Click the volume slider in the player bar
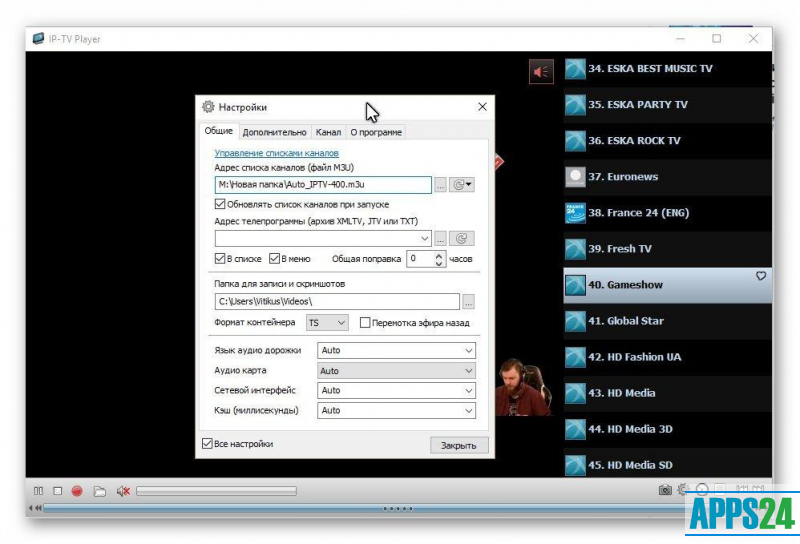The image size is (800, 544). point(216,491)
